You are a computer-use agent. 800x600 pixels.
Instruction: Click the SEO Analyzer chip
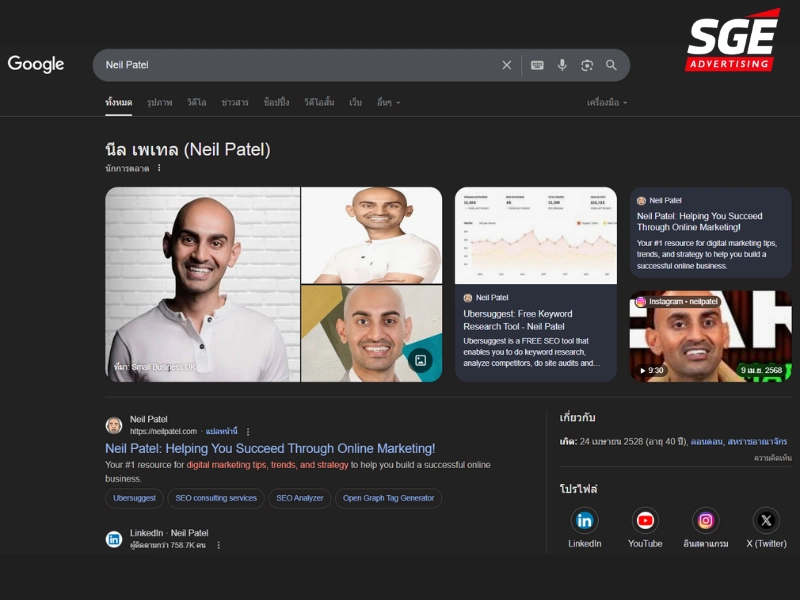point(300,498)
